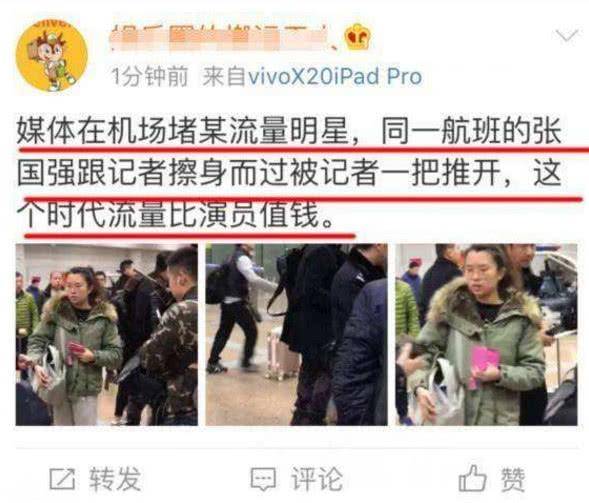Screen dimensions: 589x503
Task: Click the 1分钟前 timestamp
Action: pos(150,77)
